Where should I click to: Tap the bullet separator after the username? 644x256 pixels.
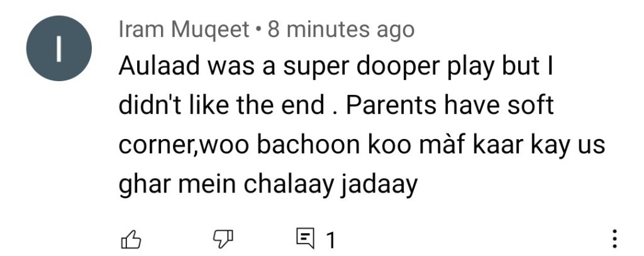click(258, 30)
